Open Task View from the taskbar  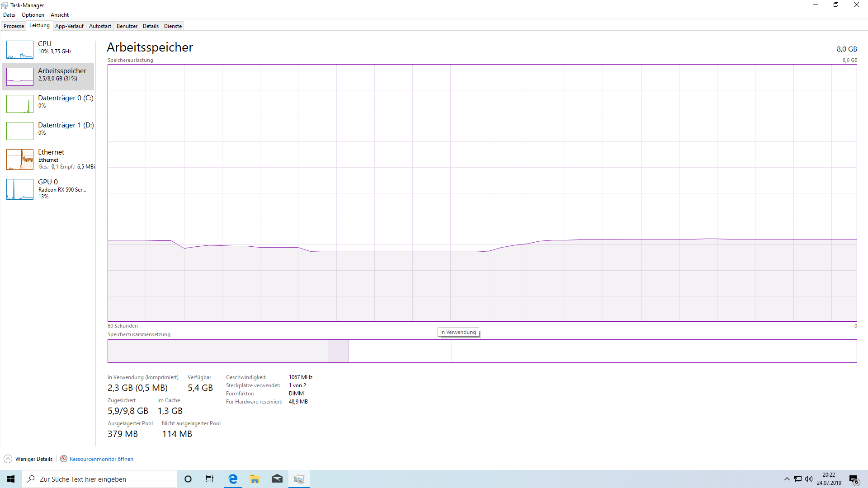click(210, 479)
